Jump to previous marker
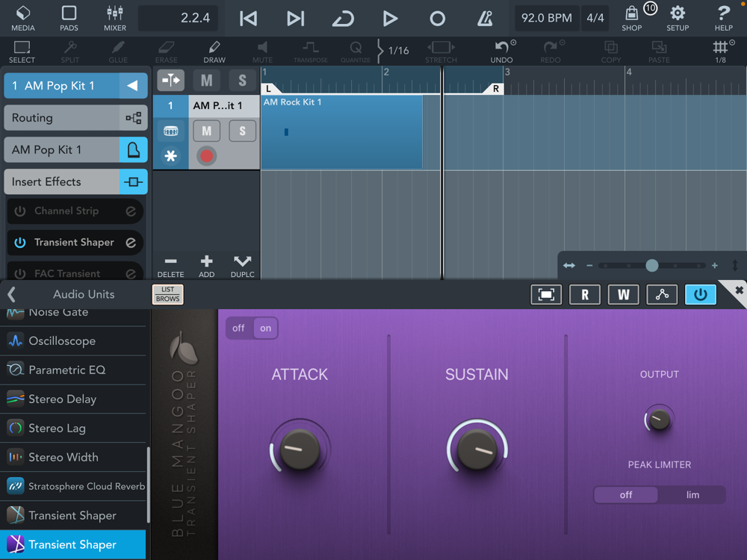 [248, 19]
